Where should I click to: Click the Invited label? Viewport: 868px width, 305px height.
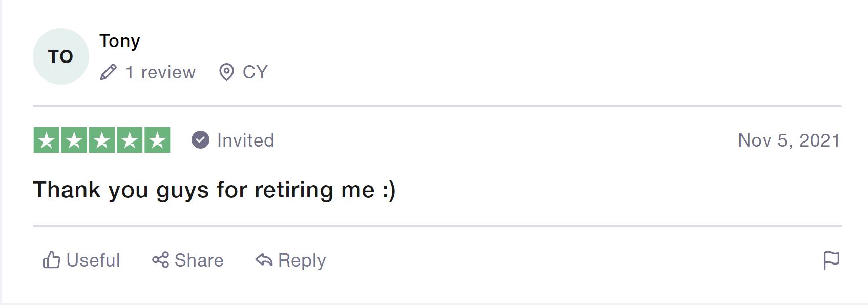[246, 140]
